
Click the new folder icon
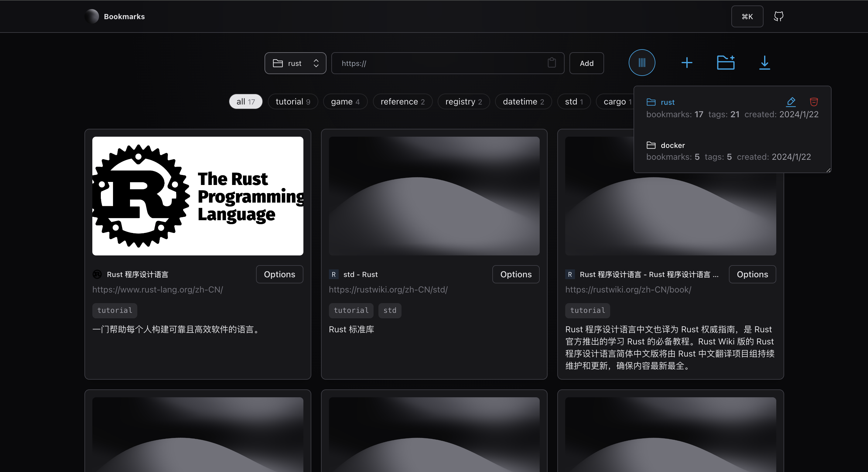pyautogui.click(x=726, y=63)
